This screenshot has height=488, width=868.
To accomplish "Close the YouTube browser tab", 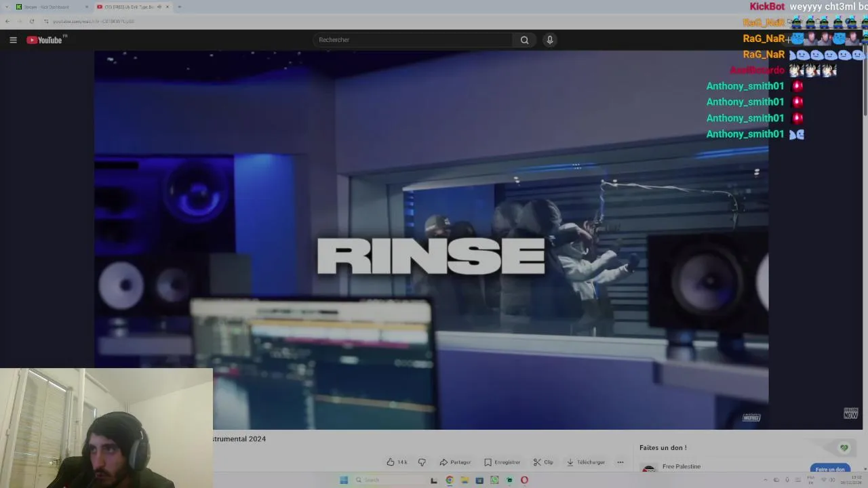I will point(167,7).
